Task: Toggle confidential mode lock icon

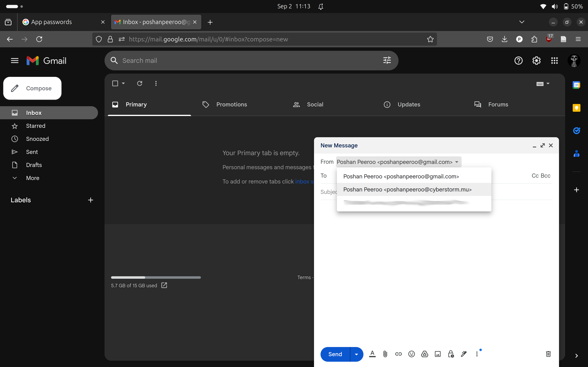Action: pos(451,354)
